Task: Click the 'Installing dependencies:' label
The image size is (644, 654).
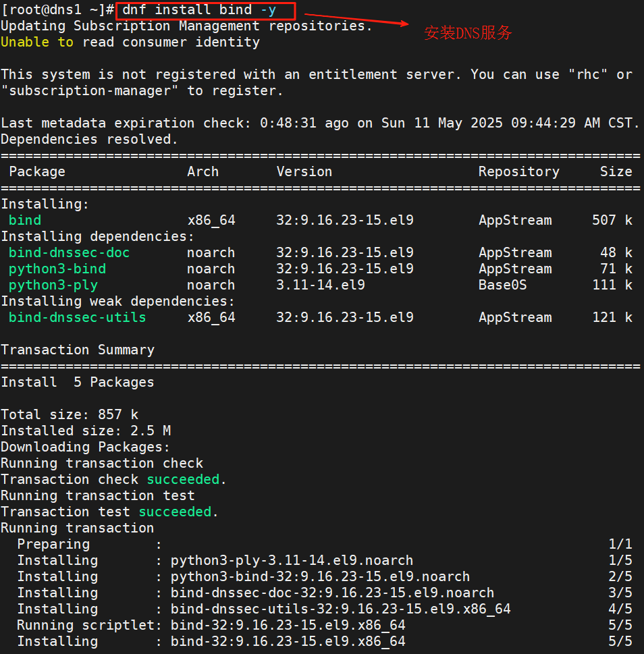Action: (98, 236)
